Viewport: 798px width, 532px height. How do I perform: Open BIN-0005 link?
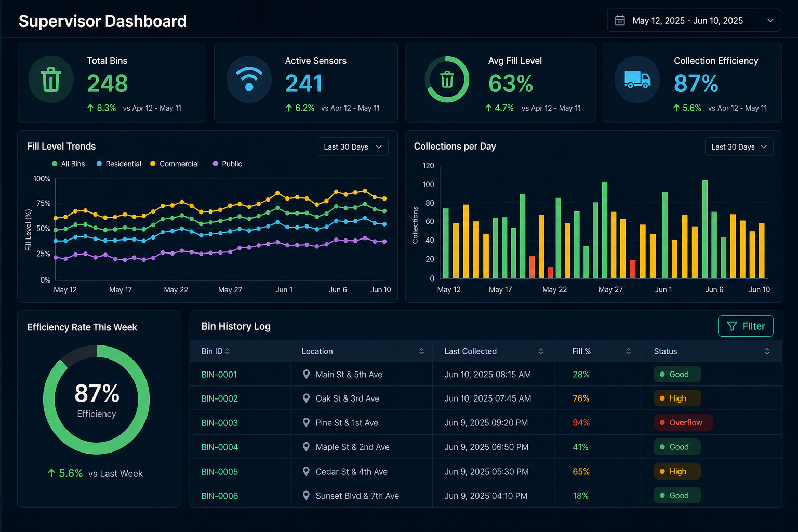coord(220,471)
